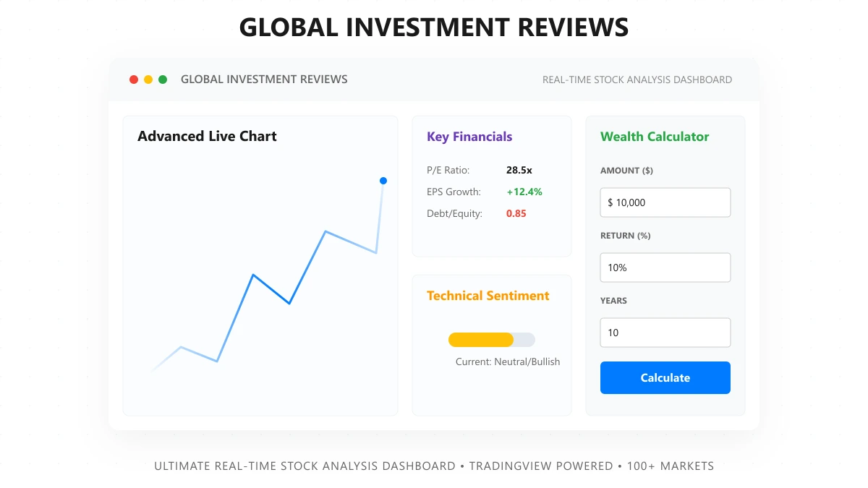
Task: Select the Debt/Equity value 0.85
Action: click(516, 214)
